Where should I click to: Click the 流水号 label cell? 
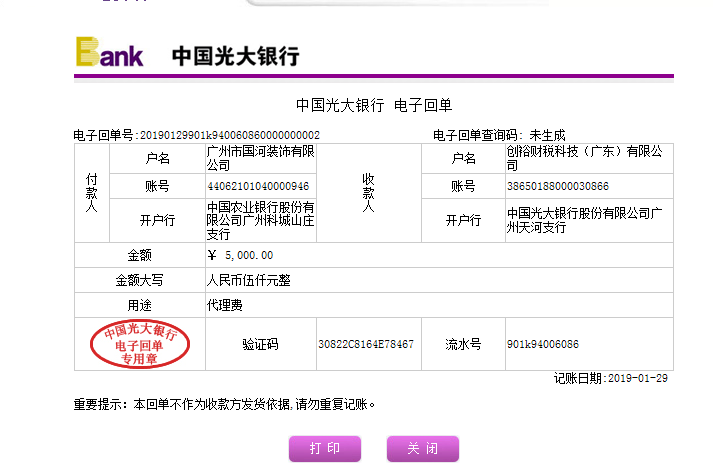[463, 344]
